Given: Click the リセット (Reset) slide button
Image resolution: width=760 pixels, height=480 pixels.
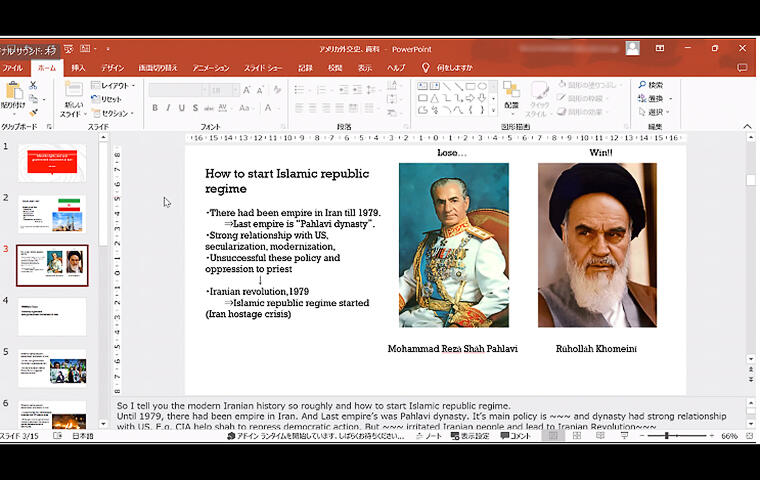Looking at the screenshot, I should (x=107, y=99).
